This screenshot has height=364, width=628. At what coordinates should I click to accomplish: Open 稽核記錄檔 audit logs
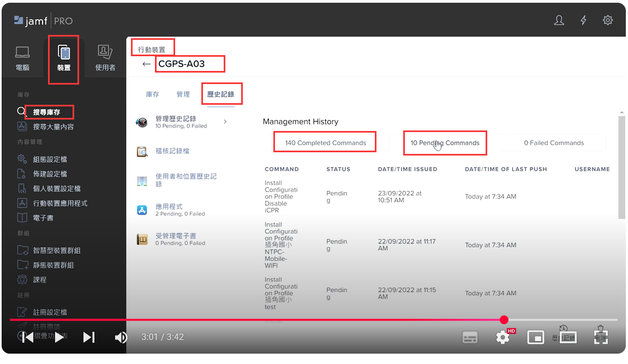[x=172, y=151]
